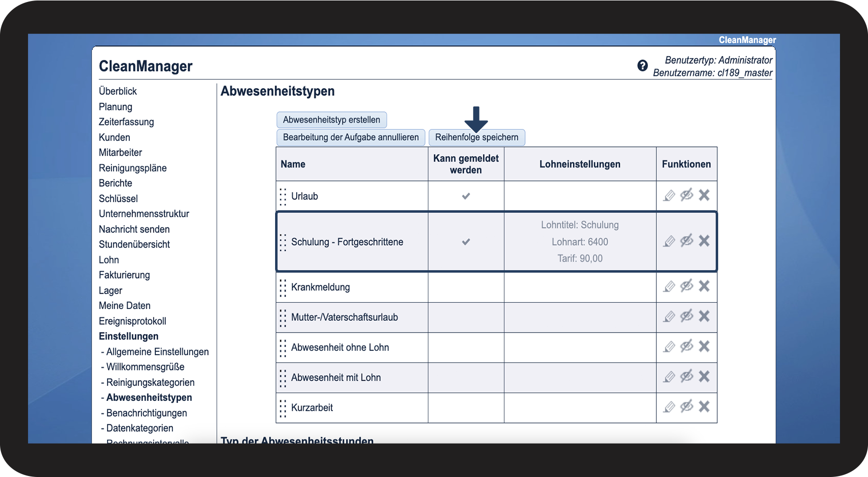The width and height of the screenshot is (868, 477).
Task: Edit the Mutter-/Vaterschaftsurlaub entry pencil
Action: click(x=669, y=316)
